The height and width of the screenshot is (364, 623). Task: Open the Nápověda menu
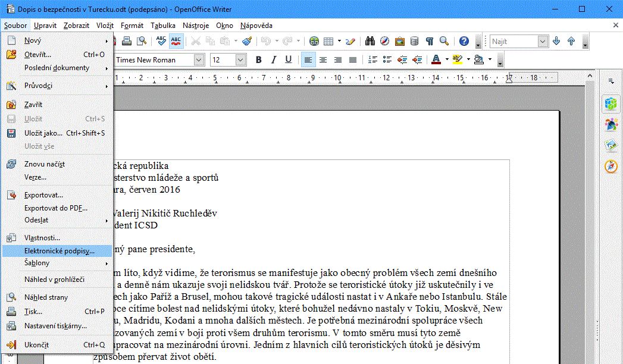pos(256,26)
